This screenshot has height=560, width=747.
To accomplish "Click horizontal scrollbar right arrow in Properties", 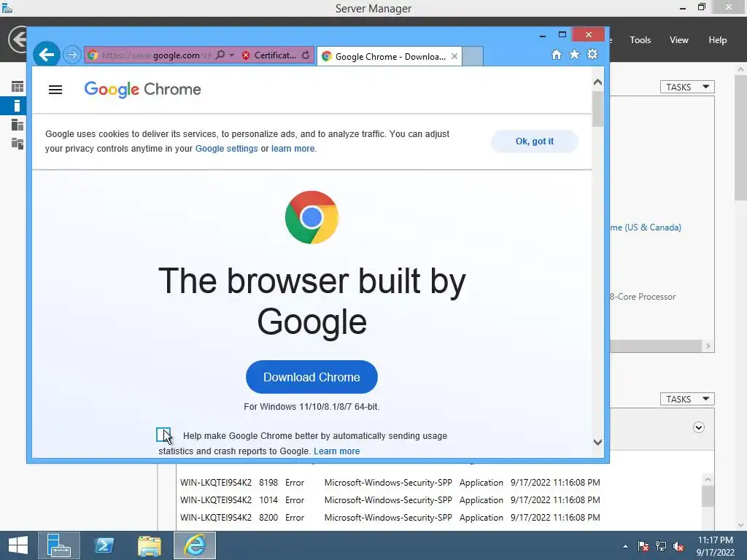I will click(708, 346).
